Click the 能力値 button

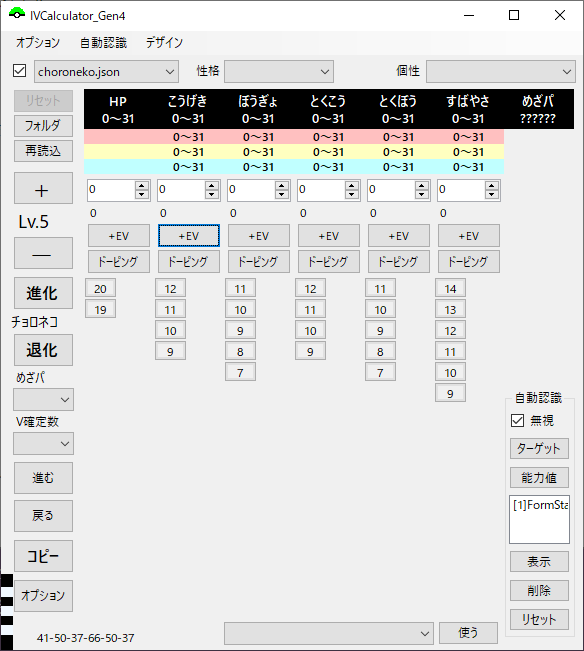(539, 477)
